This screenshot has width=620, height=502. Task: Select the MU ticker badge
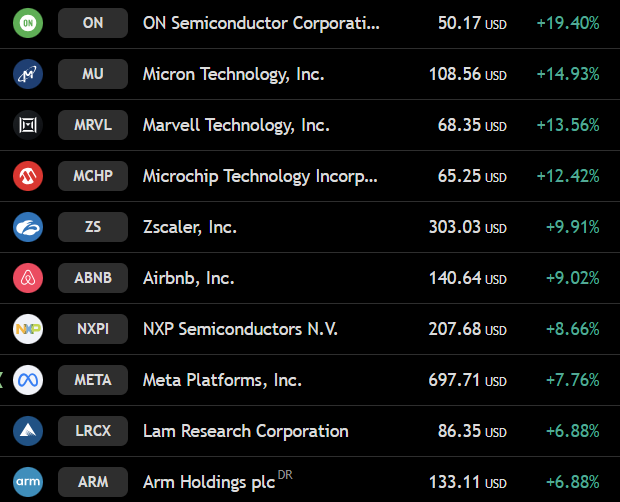(93, 74)
